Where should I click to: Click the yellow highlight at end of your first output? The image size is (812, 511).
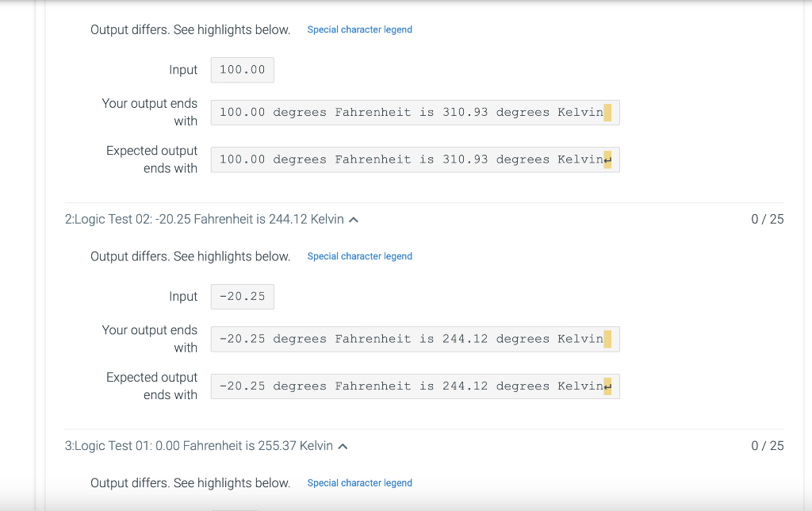point(608,112)
